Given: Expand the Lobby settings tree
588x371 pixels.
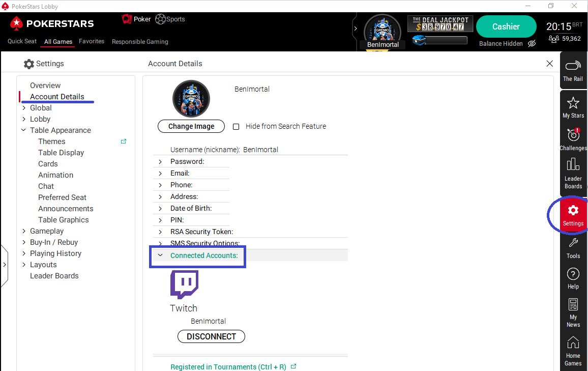Looking at the screenshot, I should [x=23, y=119].
